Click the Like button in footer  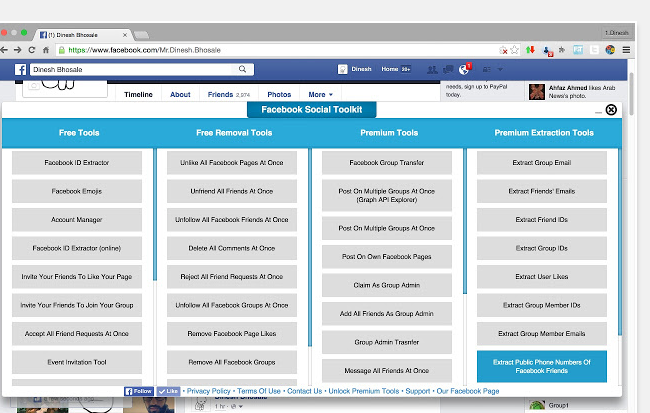(x=168, y=391)
